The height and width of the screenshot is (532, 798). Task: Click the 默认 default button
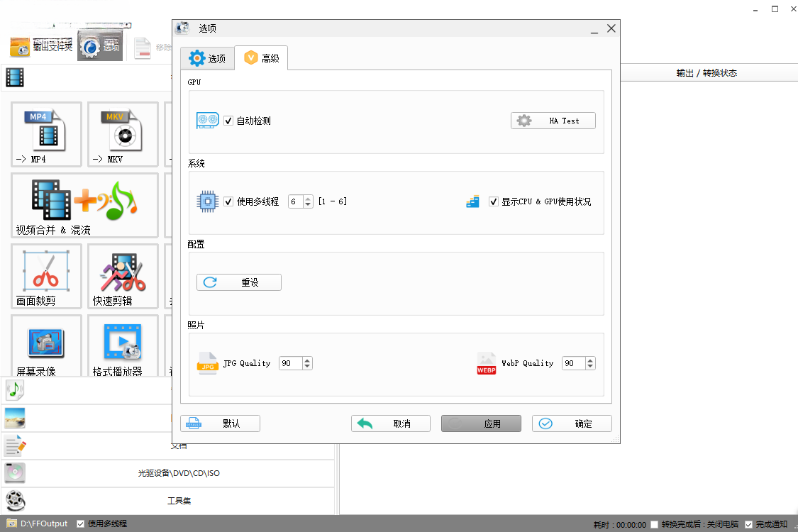[x=220, y=423]
